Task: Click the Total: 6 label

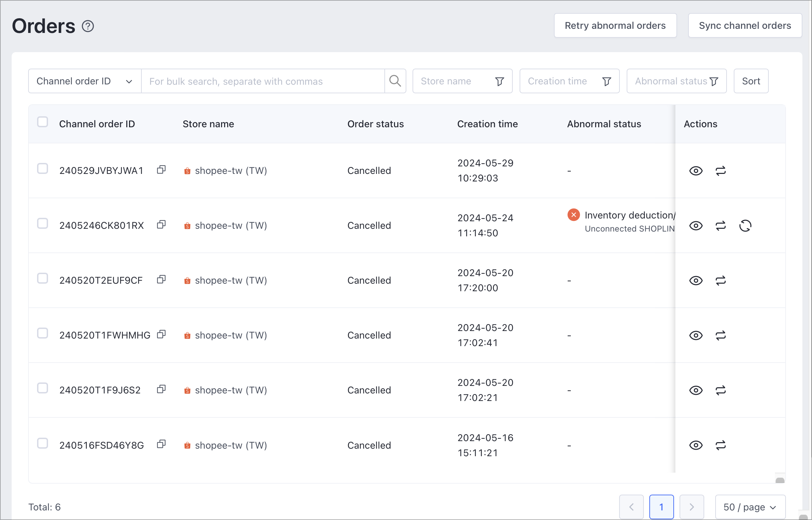Action: point(45,507)
